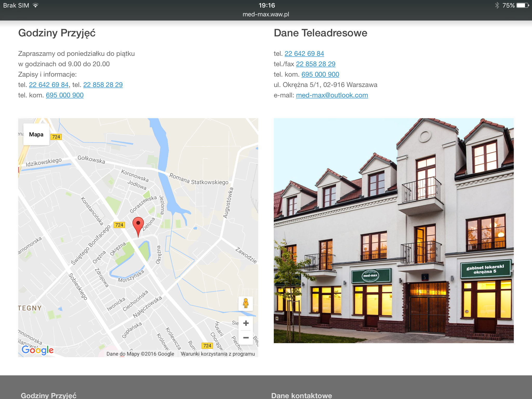
Task: Tap 22 642 69 84 under Godziny Przyjęć
Action: [49, 85]
